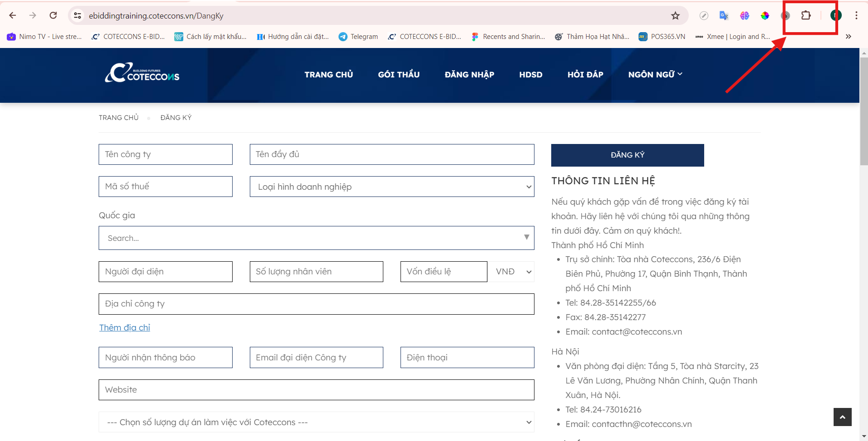Image resolution: width=868 pixels, height=441 pixels.
Task: Open the ĐĂNG NHẬP menu item
Action: [469, 74]
